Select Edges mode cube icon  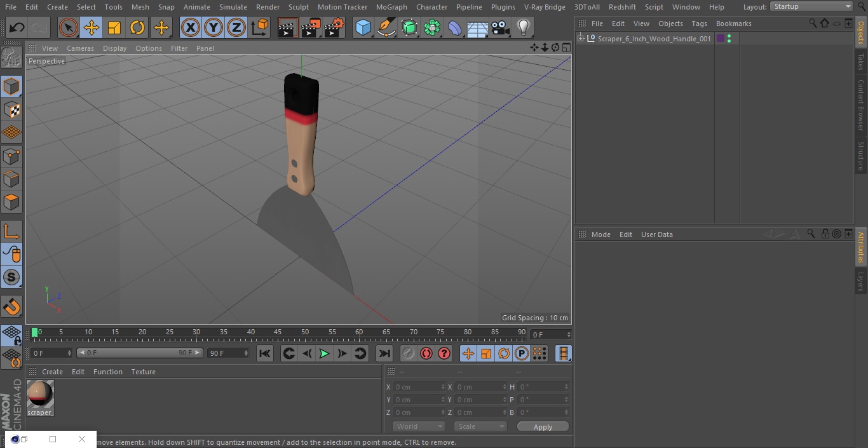pyautogui.click(x=11, y=179)
